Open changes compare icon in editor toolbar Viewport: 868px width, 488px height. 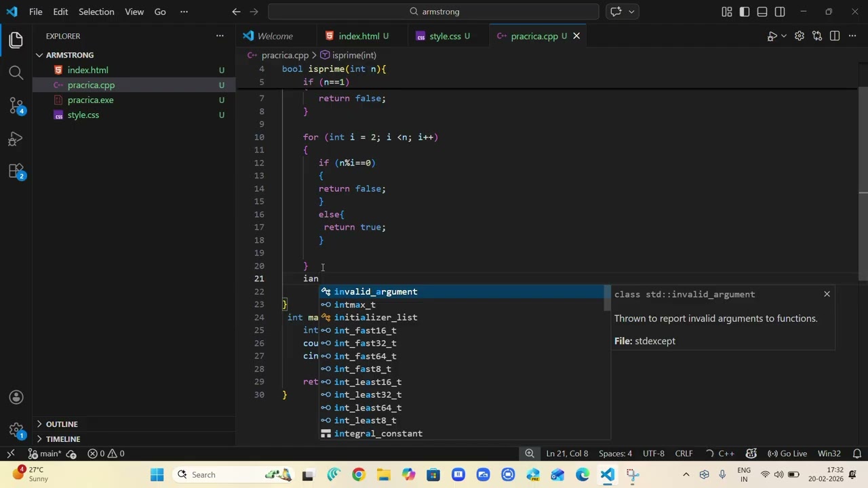click(x=817, y=36)
